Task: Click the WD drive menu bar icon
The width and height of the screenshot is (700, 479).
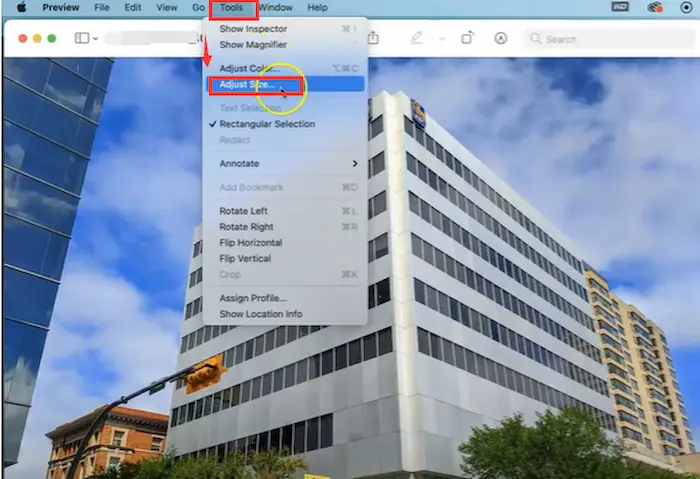Action: tap(620, 7)
